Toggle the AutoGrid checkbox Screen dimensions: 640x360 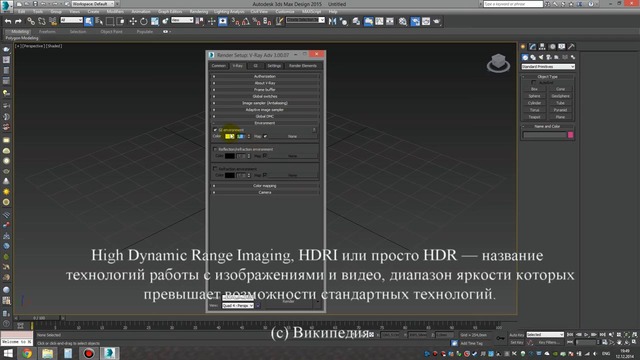point(534,82)
